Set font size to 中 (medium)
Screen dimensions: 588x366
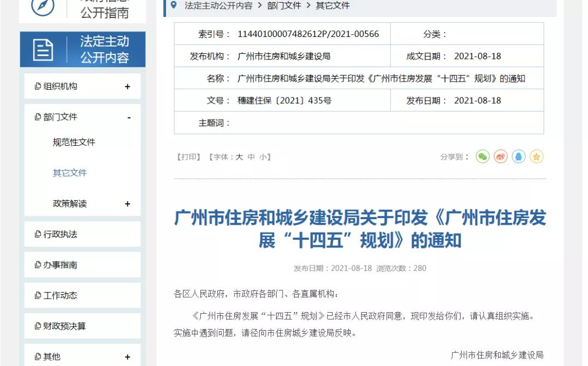[x=251, y=157]
